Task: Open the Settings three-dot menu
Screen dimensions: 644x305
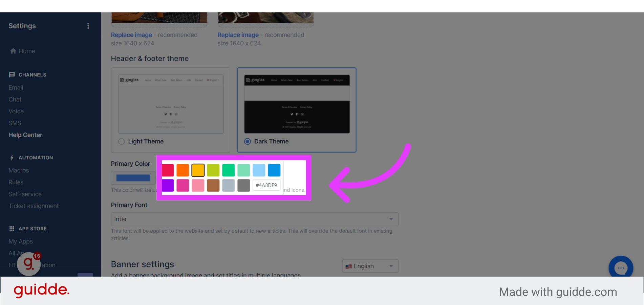Action: pyautogui.click(x=88, y=26)
